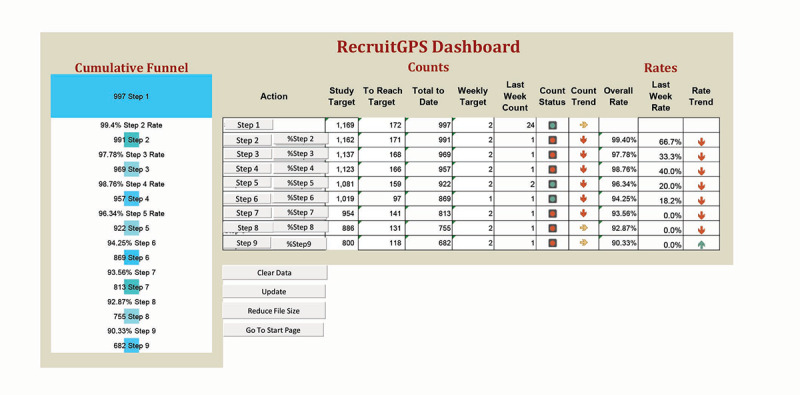800x395 pixels.
Task: Click Reduce File Size button
Action: pyautogui.click(x=273, y=310)
